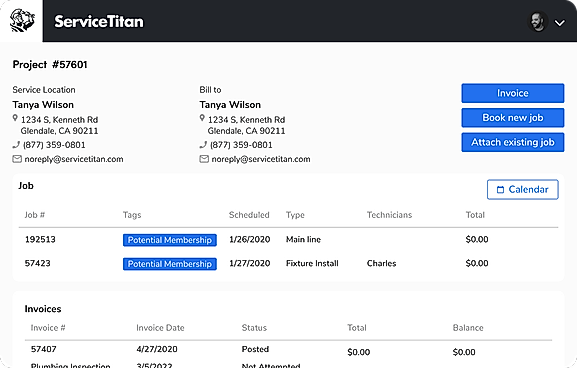This screenshot has height=368, width=577.
Task: Open the user profile avatar
Action: click(538, 22)
